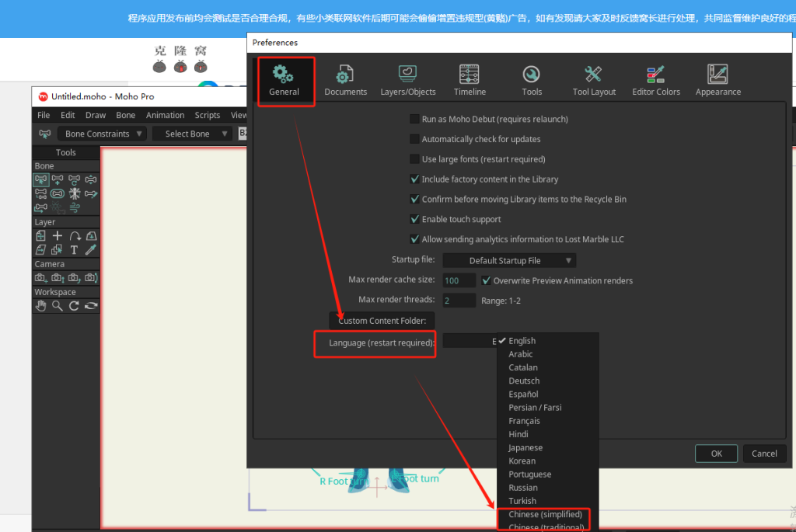Uncheck Allow sending analytics information
Screen dimensions: 796x532
[x=414, y=239]
